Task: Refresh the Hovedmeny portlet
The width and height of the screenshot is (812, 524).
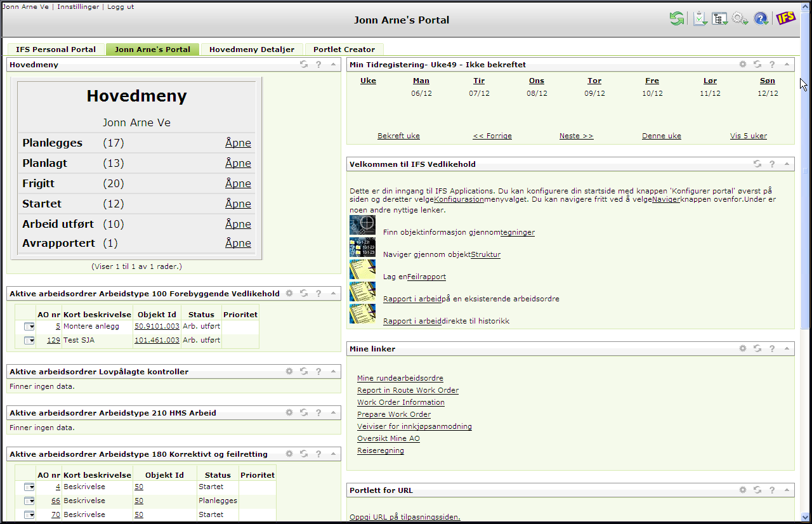Action: click(x=304, y=65)
